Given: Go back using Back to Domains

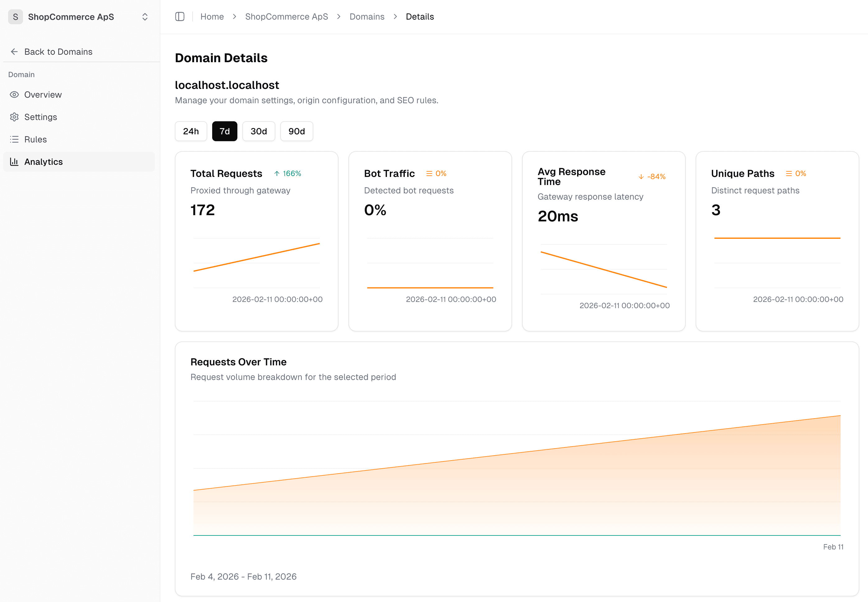Looking at the screenshot, I should click(x=58, y=52).
